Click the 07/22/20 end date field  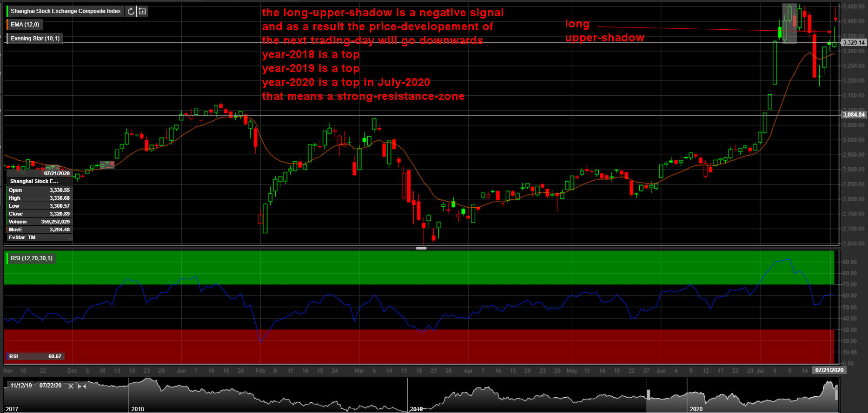click(50, 386)
